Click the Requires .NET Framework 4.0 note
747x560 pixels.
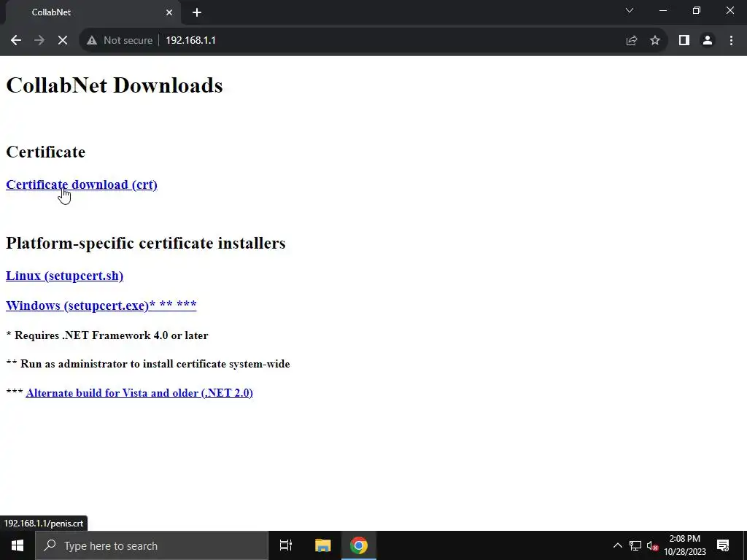click(107, 335)
